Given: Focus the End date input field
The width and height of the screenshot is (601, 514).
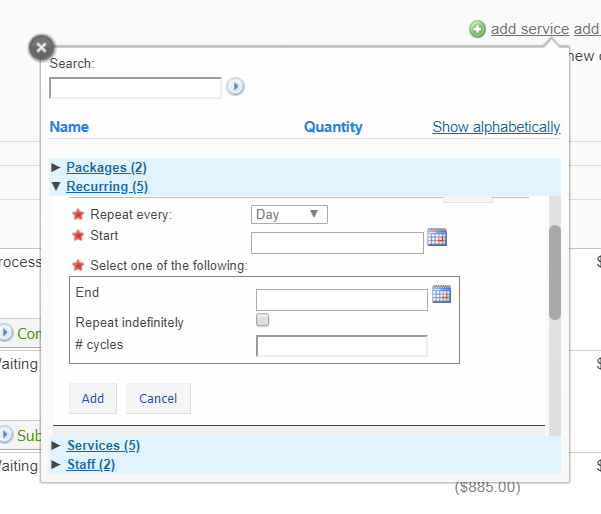Looking at the screenshot, I should click(x=341, y=300).
